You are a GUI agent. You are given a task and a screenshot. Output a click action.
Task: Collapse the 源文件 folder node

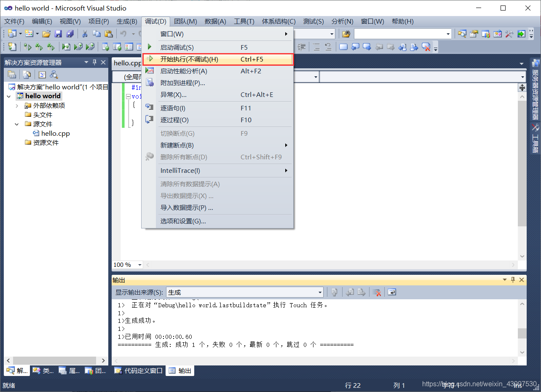tap(17, 124)
